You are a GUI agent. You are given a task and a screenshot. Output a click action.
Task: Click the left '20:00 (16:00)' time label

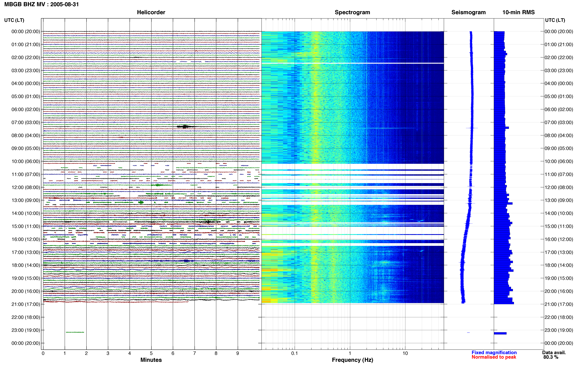26,291
